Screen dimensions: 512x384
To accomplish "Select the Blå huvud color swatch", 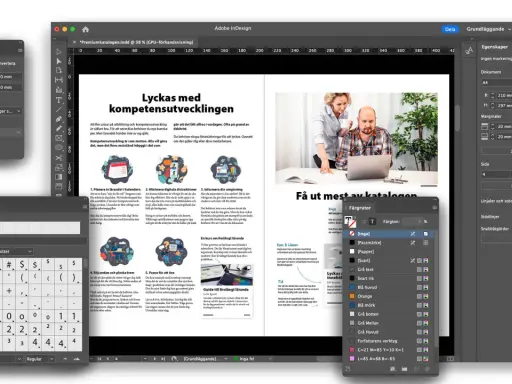I will 389,287.
